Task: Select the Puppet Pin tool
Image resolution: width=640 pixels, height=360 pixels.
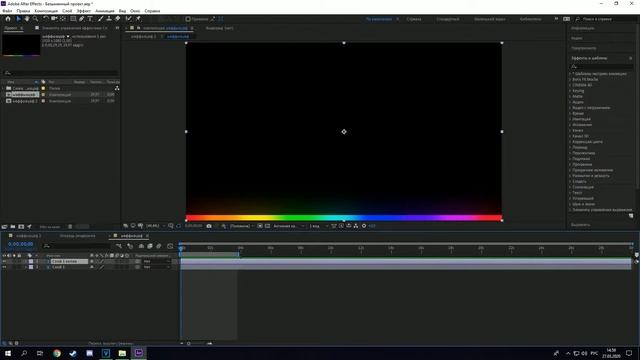Action: pos(138,19)
